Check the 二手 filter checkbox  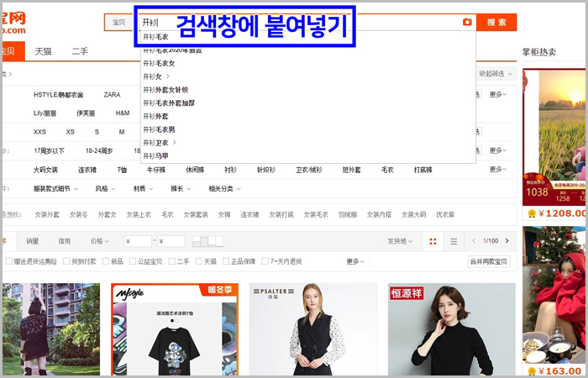point(171,261)
